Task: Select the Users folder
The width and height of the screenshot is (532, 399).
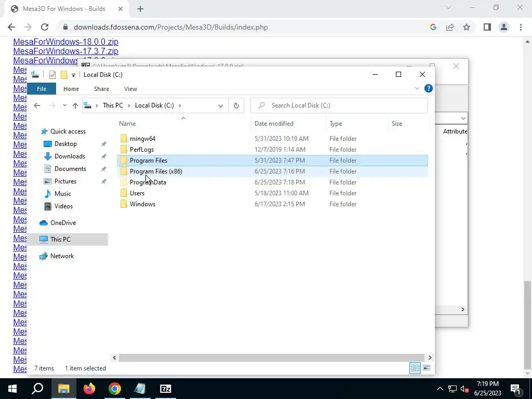Action: click(x=137, y=193)
